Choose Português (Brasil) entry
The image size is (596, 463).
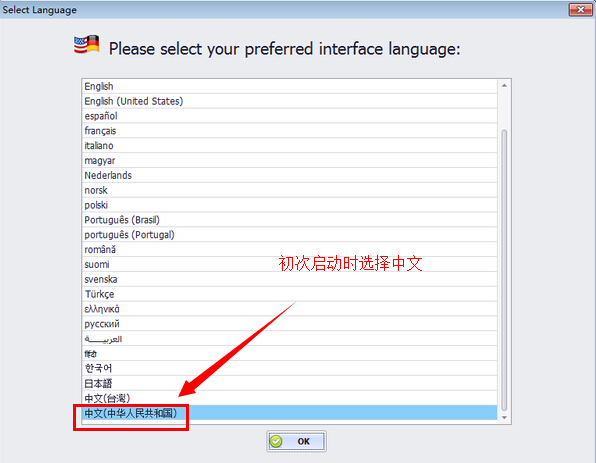[290, 220]
